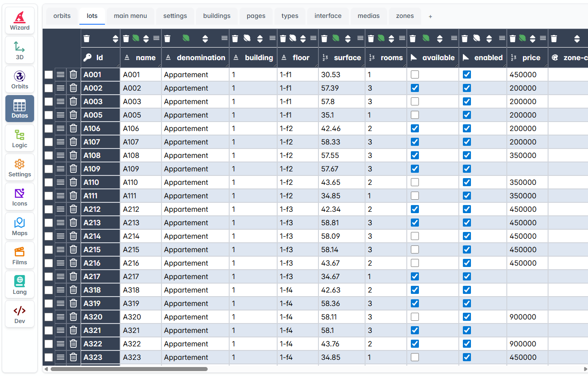Open the Orbits section

(20, 80)
